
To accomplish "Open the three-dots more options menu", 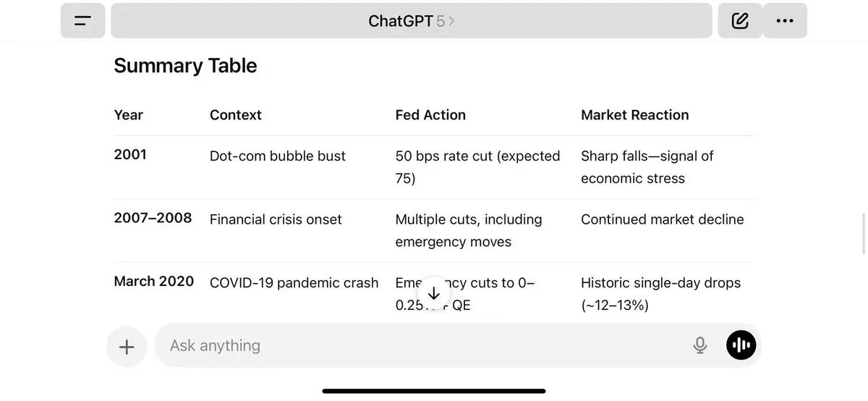I will click(785, 20).
